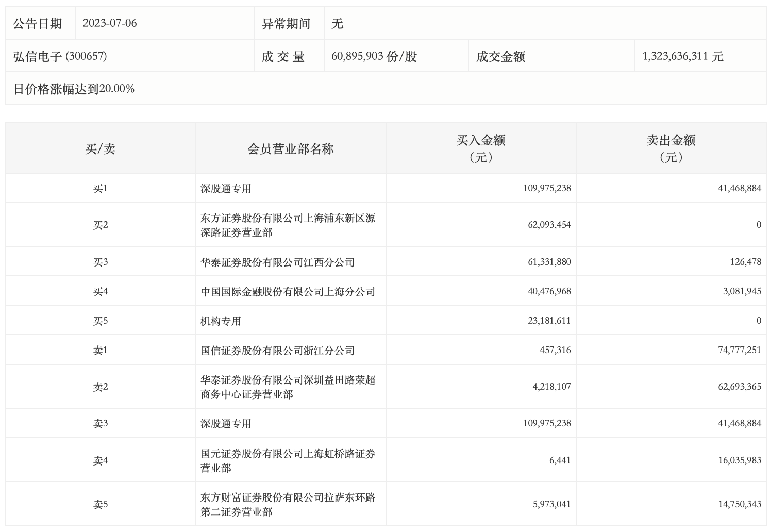
Task: Select 机构专用 in the 买5 row
Action: pyautogui.click(x=221, y=321)
